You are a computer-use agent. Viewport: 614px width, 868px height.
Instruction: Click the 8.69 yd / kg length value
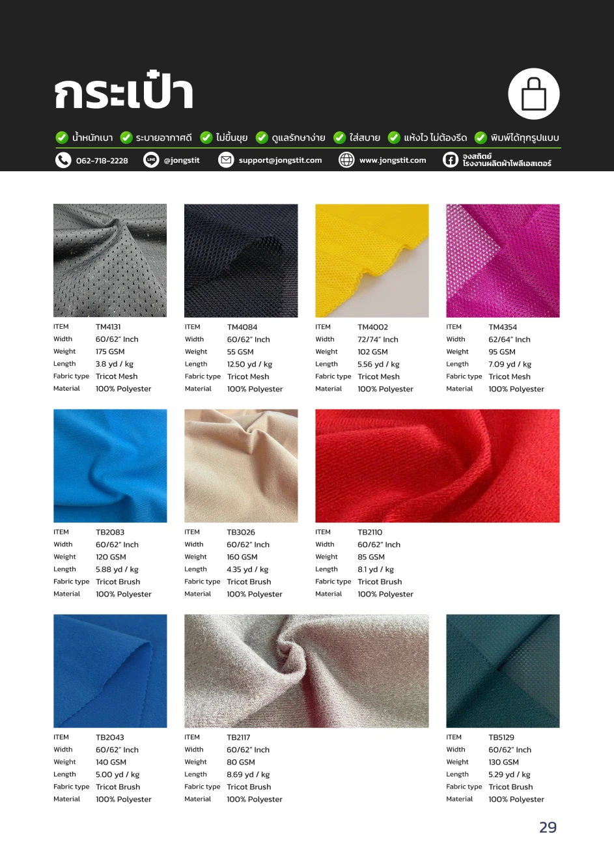pos(248,774)
